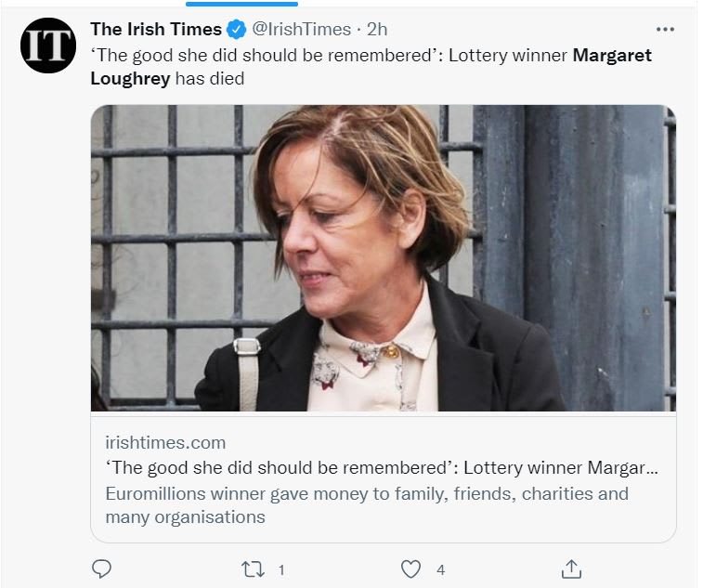Open the tweet via the 2h timestamp
Viewport: 703px width, 588px height.
[377, 30]
